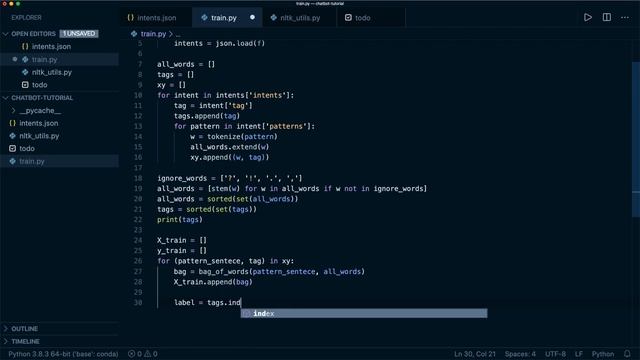Click on 'ignore_words' list code line
Viewport: 640px width, 360px height.
coord(230,178)
